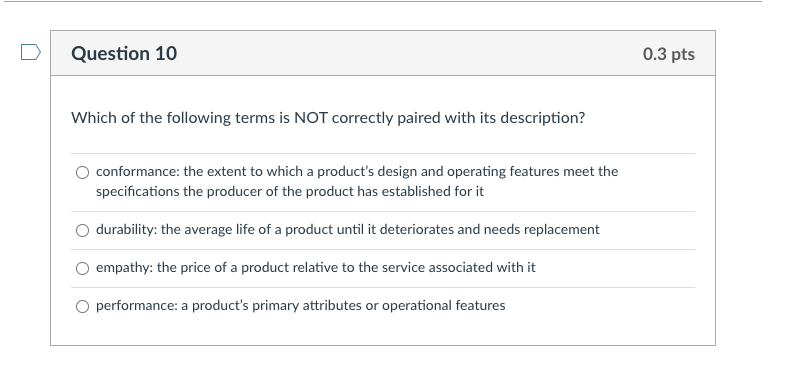The width and height of the screenshot is (793, 368).
Task: Click the word 'performance:' in last option
Action: pyautogui.click(x=137, y=306)
